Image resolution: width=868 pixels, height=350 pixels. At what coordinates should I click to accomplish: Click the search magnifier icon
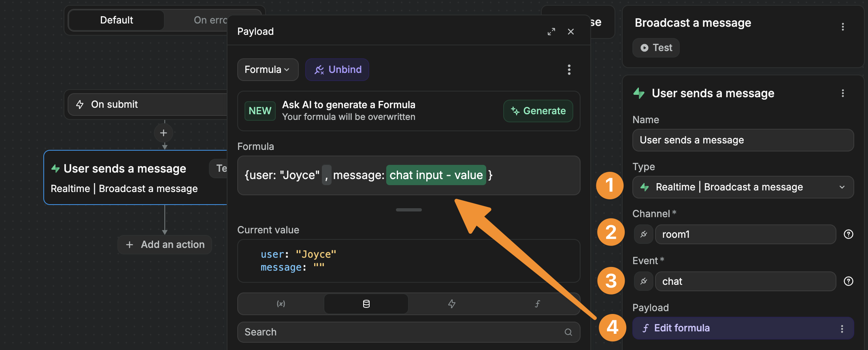[x=568, y=332]
